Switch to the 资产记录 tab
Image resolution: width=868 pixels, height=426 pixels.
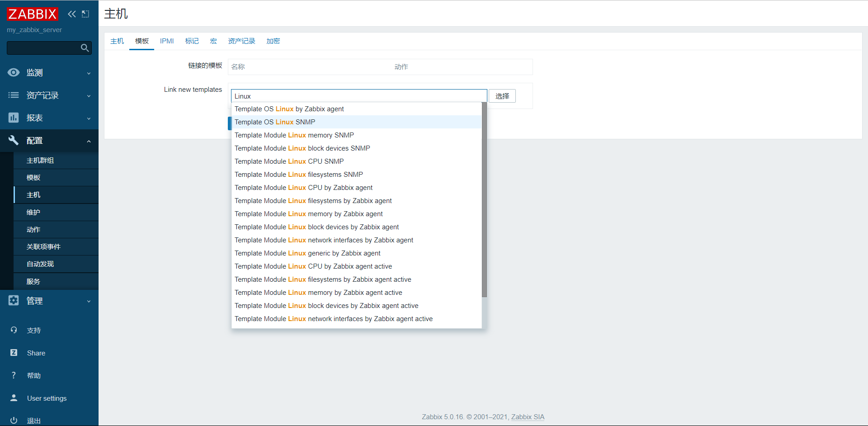[x=241, y=41]
